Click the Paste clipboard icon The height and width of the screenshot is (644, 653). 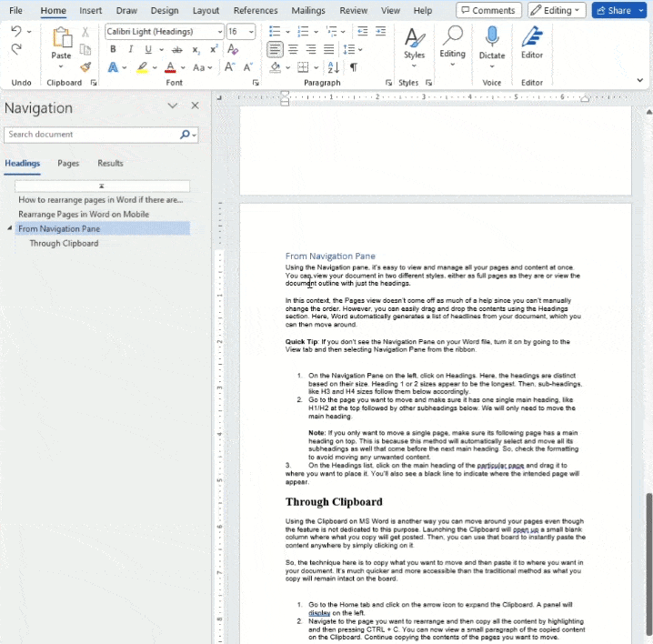click(x=62, y=38)
